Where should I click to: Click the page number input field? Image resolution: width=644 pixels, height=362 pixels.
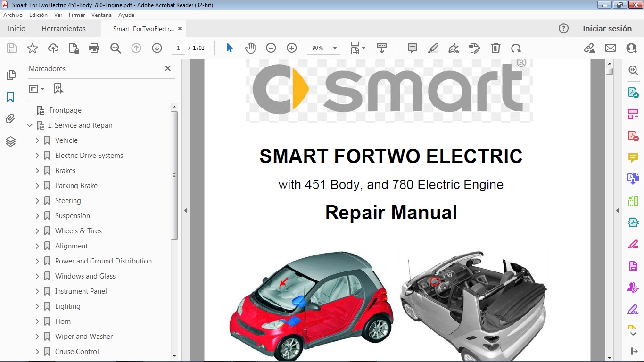(178, 48)
